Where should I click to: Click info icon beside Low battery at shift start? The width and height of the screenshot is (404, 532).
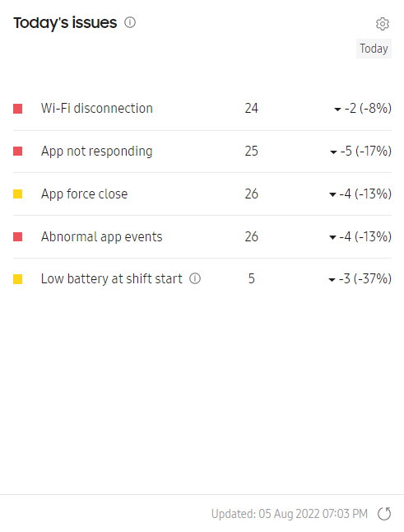pyautogui.click(x=195, y=278)
